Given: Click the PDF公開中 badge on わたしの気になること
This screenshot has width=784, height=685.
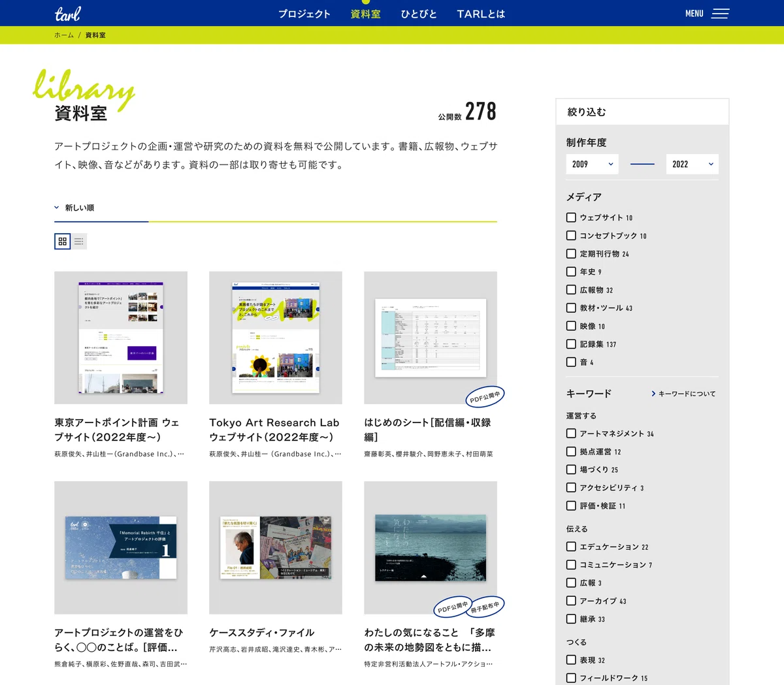Looking at the screenshot, I should click(452, 607).
